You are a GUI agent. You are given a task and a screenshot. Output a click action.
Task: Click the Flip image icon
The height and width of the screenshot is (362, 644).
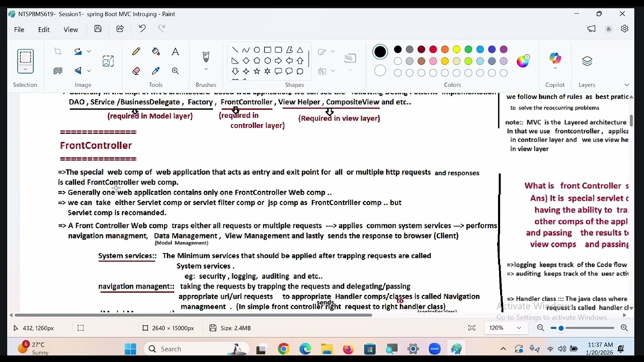pyautogui.click(x=78, y=70)
